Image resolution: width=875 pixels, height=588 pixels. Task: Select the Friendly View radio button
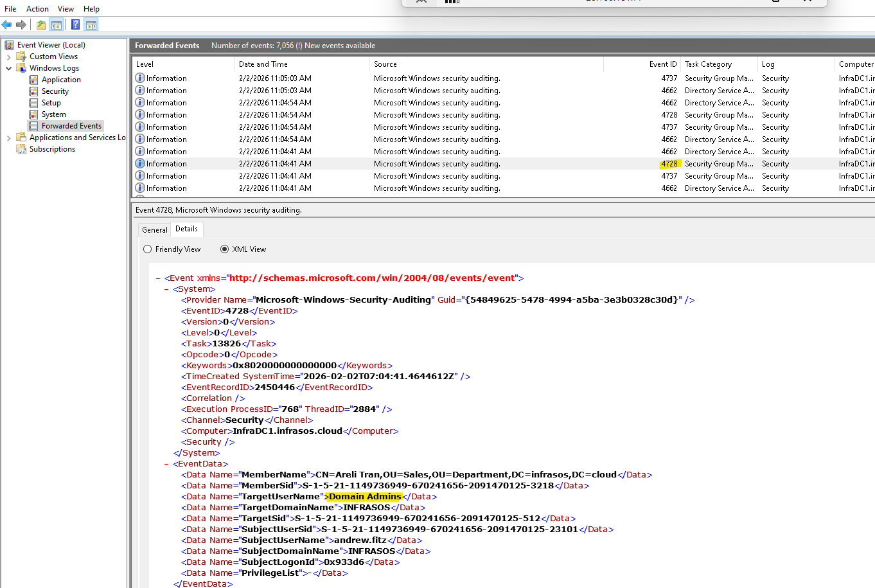[148, 249]
